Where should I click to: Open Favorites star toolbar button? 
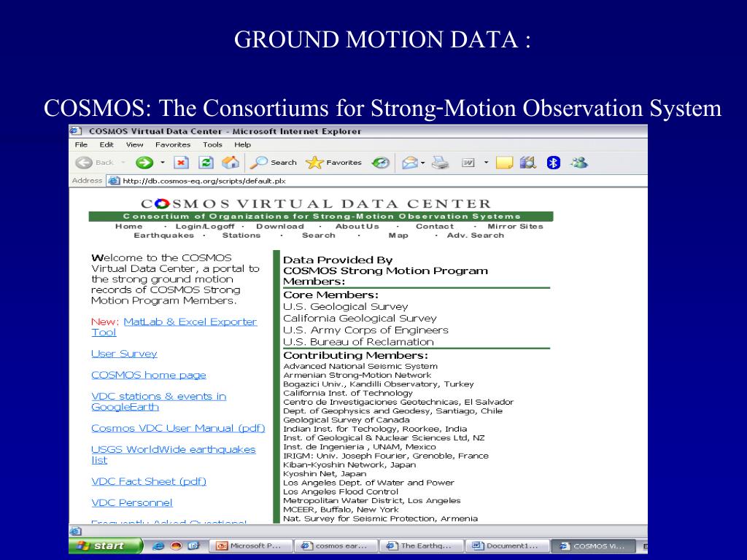(333, 163)
